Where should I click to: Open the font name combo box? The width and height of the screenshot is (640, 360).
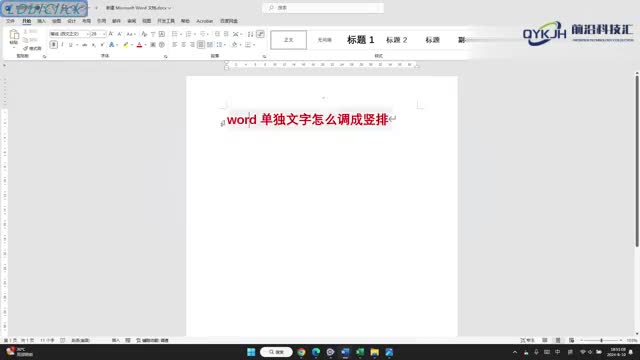pos(69,34)
